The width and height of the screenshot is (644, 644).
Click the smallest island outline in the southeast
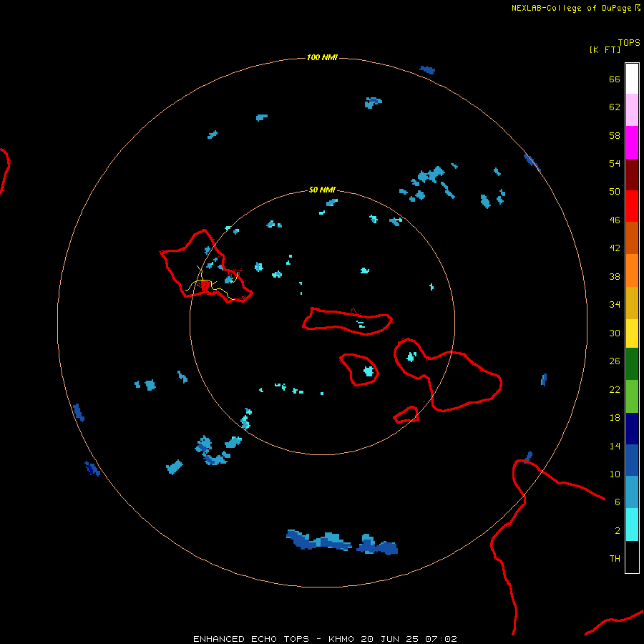click(x=406, y=414)
